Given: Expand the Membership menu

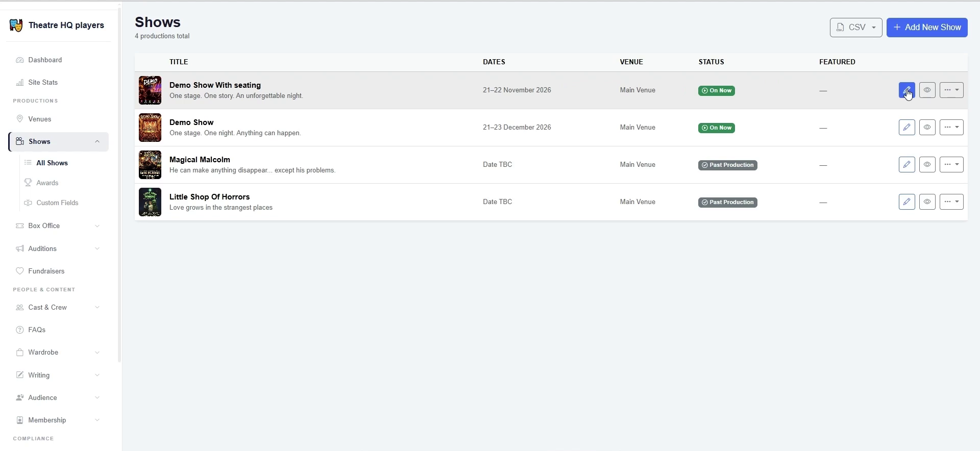Looking at the screenshot, I should [59, 420].
